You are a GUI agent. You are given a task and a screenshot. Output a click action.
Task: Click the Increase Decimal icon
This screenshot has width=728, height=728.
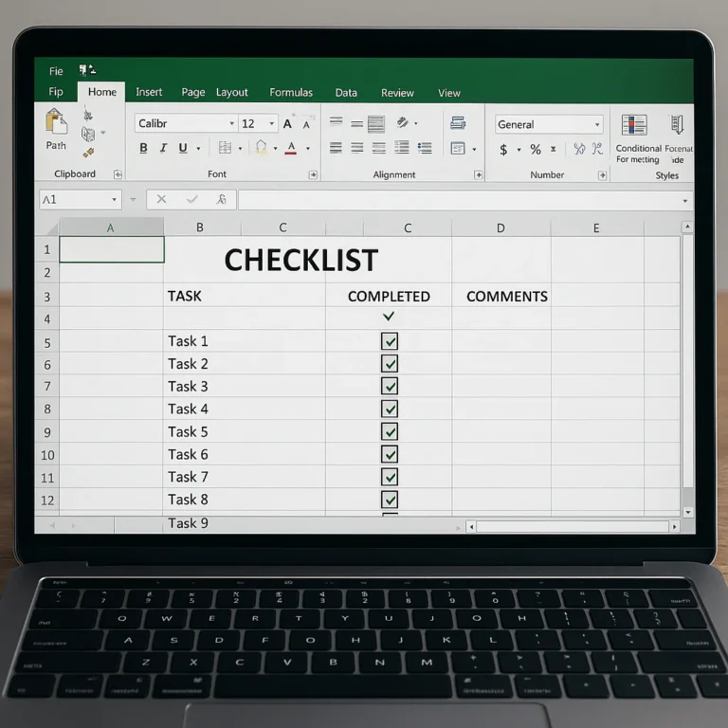[579, 149]
